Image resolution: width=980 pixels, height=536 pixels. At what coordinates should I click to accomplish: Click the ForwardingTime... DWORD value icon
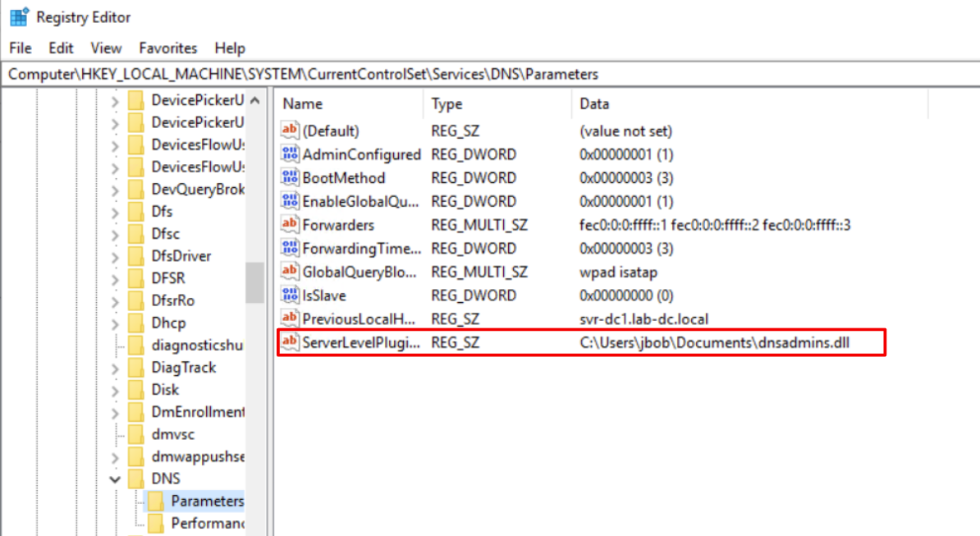pos(290,248)
